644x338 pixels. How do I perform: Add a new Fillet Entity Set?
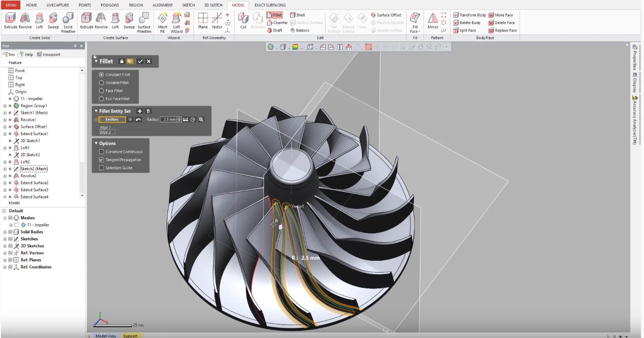tap(140, 111)
